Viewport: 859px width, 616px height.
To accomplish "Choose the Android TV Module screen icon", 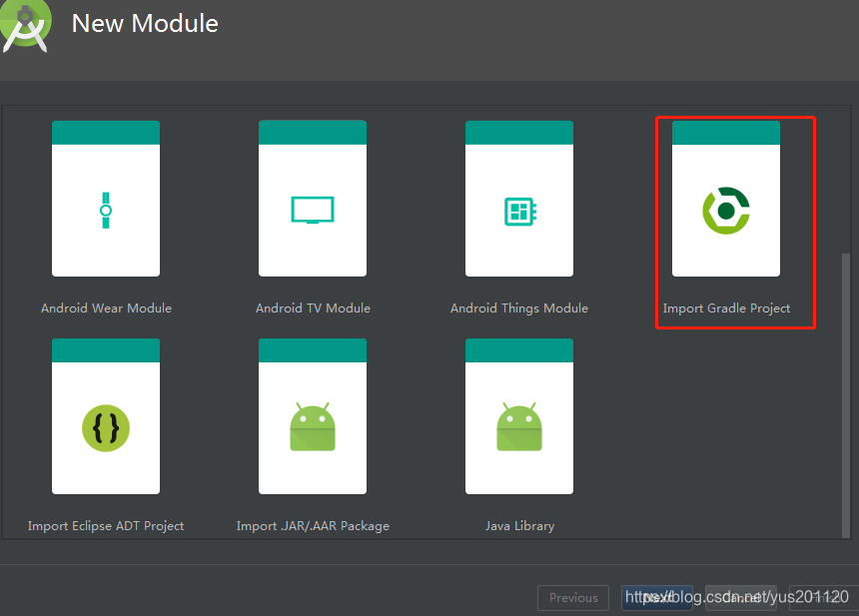I will click(x=313, y=210).
